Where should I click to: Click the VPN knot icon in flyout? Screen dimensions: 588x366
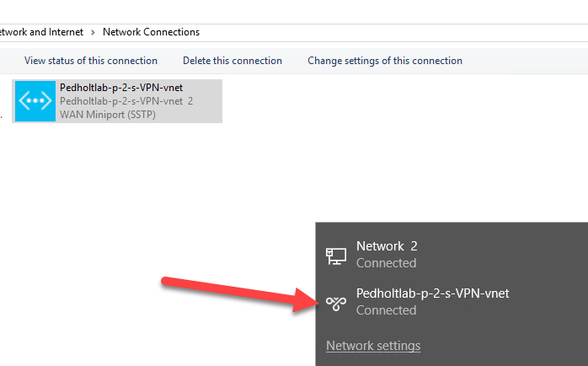(x=335, y=304)
